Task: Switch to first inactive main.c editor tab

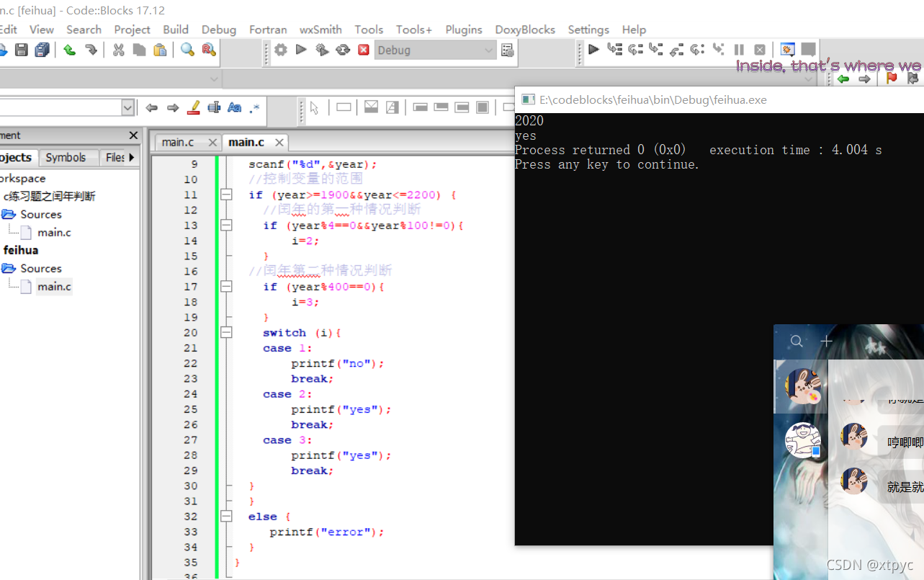Action: [178, 142]
